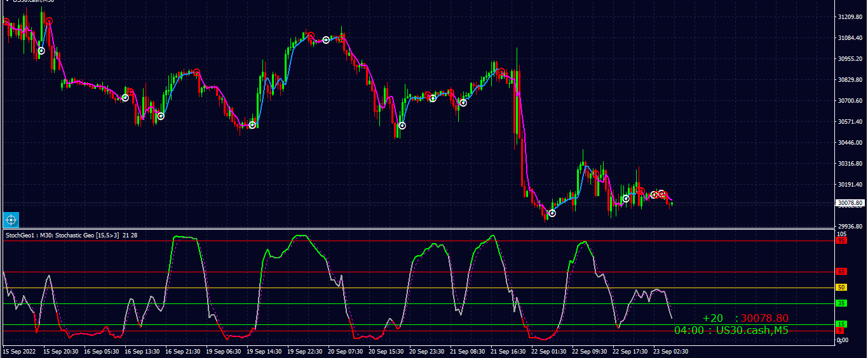Click the '16 Sep 05:30' time label
868x358 pixels.
[102, 351]
